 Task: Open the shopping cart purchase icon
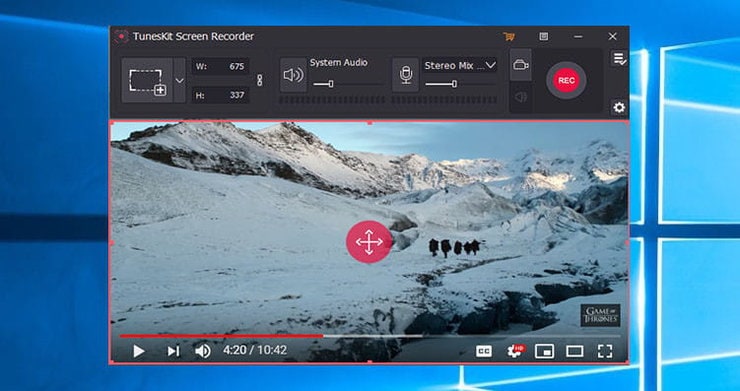509,36
